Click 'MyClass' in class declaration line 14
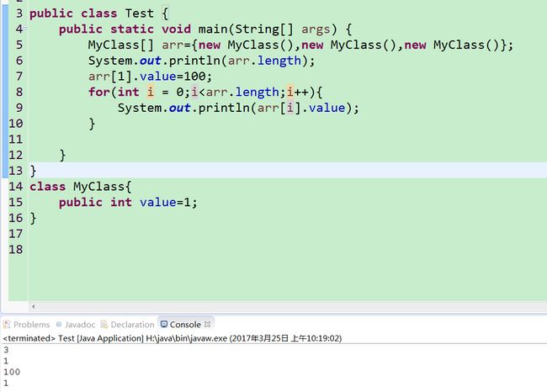 [x=98, y=186]
